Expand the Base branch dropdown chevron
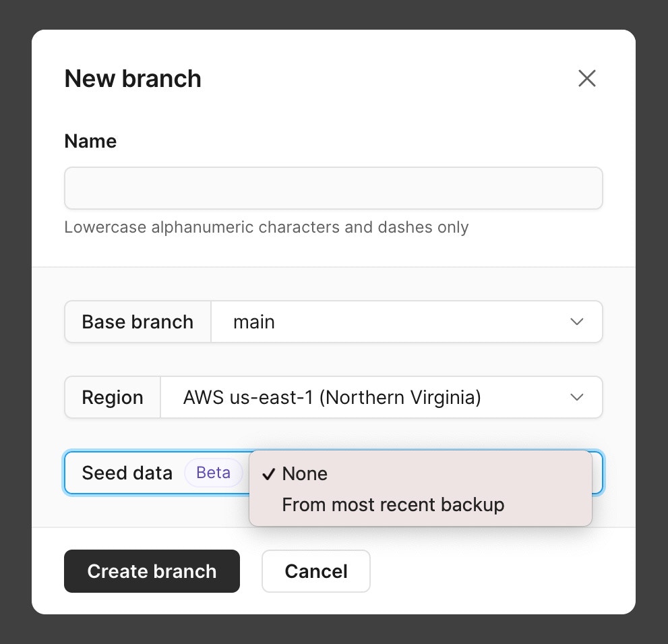This screenshot has height=644, width=668. [576, 322]
